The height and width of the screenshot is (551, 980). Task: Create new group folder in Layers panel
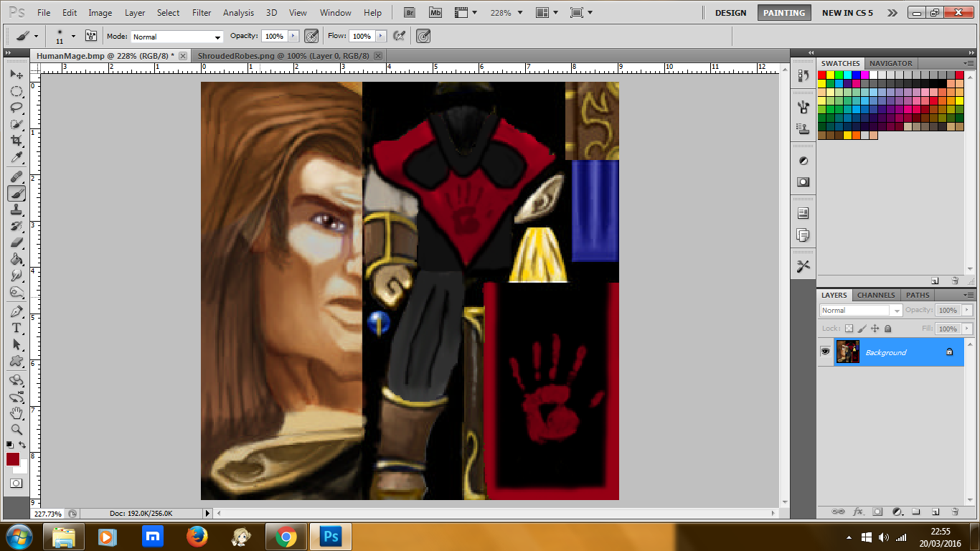click(916, 512)
